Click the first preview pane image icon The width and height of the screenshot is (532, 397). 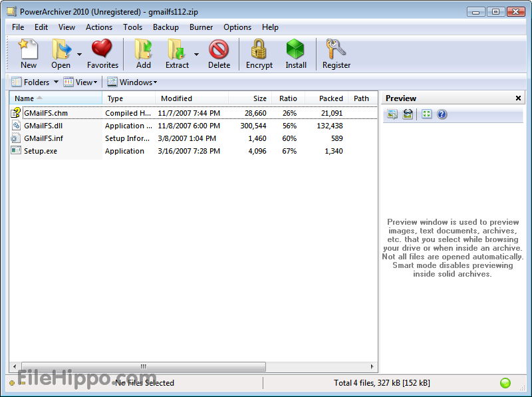(392, 114)
